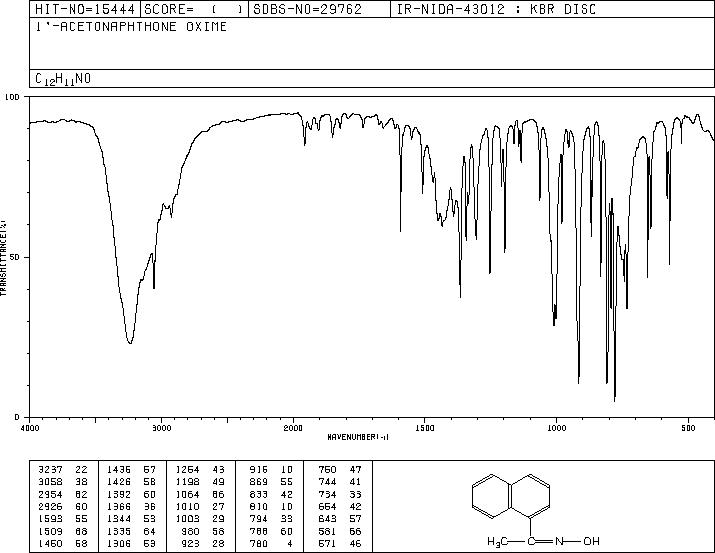Click the 1000 tick label on the x-axis
Screen dimensions: 715x553
556,428
